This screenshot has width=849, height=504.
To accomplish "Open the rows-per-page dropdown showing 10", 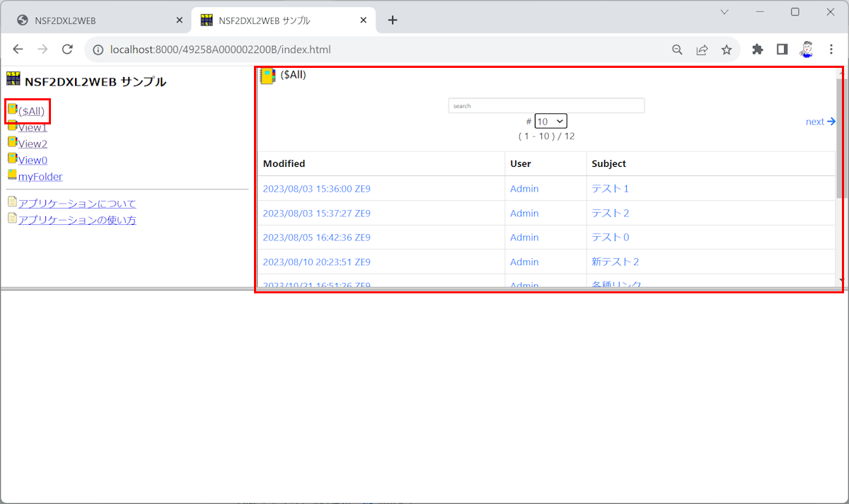I will tap(550, 122).
